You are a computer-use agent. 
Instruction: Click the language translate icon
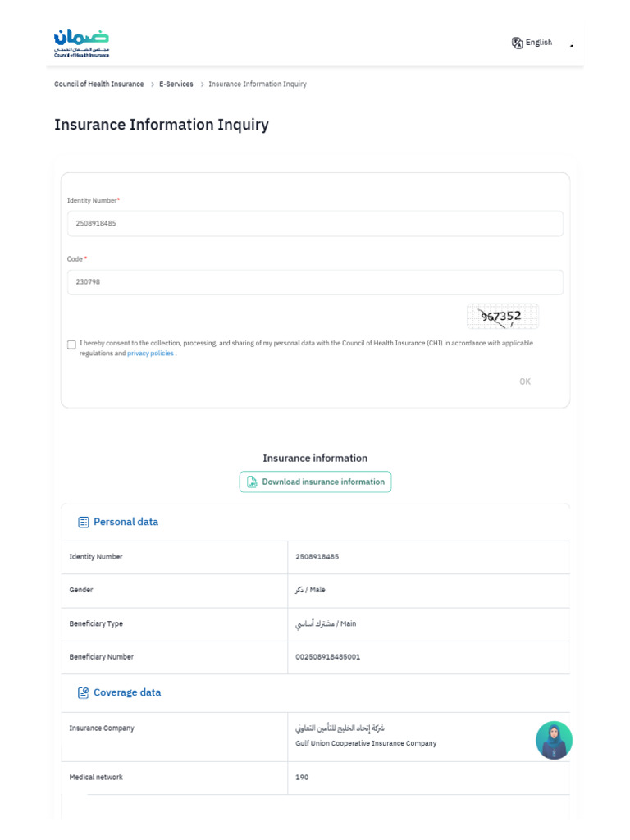click(x=518, y=43)
